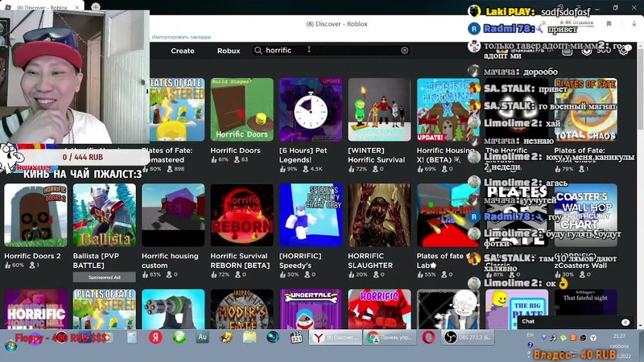This screenshot has width=644, height=362.
Task: Switch to the Yandex Browser Discover taskbar button
Action: coord(336,338)
